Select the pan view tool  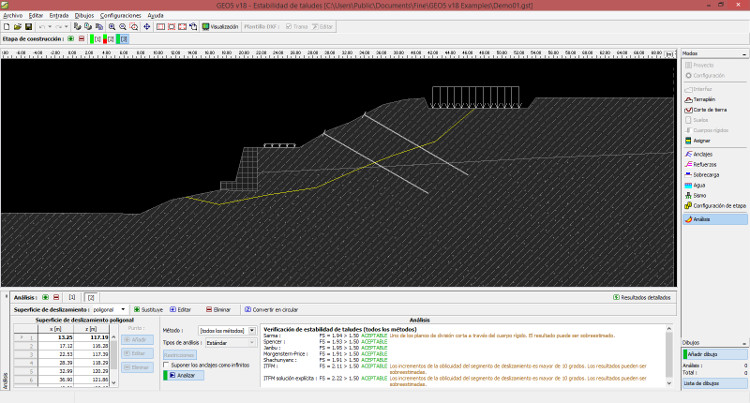click(x=147, y=27)
